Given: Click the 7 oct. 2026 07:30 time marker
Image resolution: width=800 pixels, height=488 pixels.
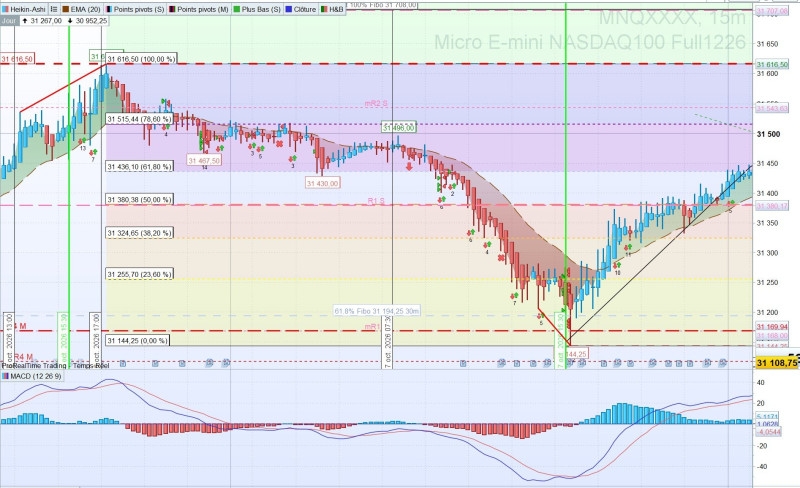Looking at the screenshot, I should [x=387, y=341].
